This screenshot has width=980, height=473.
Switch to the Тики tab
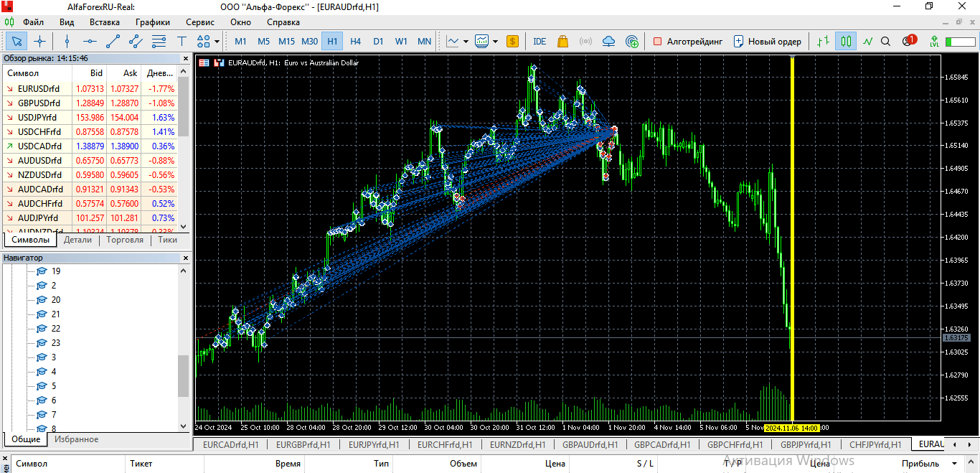(x=168, y=240)
